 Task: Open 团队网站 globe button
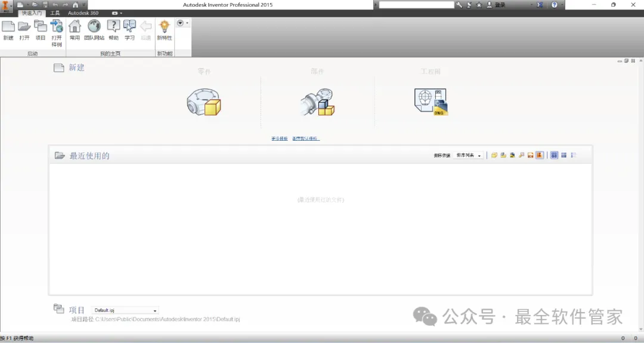click(94, 30)
